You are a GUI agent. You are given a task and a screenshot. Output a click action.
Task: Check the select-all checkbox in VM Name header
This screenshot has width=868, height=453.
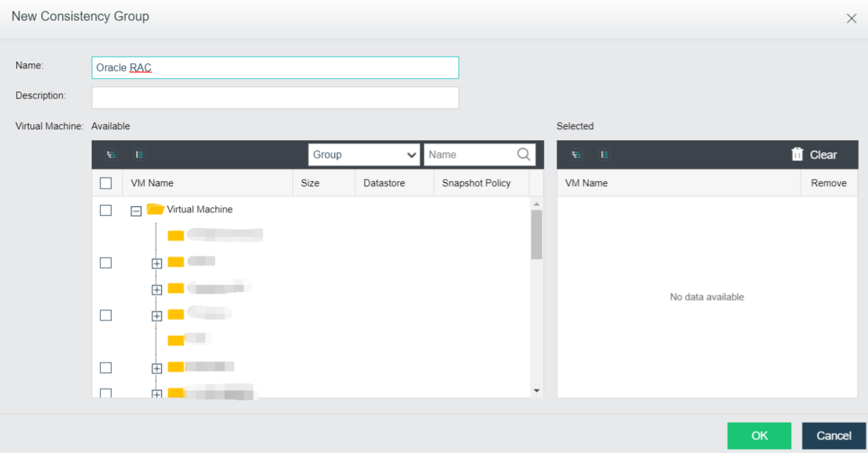pos(106,183)
